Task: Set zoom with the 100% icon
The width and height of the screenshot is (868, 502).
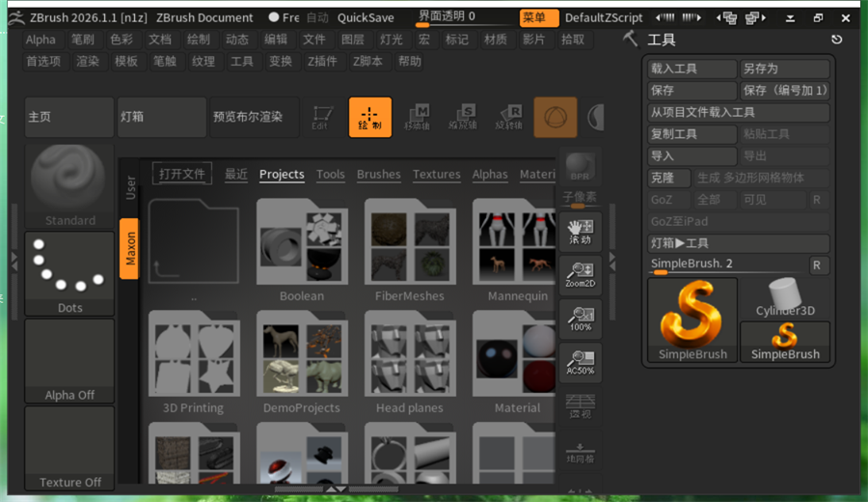Action: click(x=581, y=320)
